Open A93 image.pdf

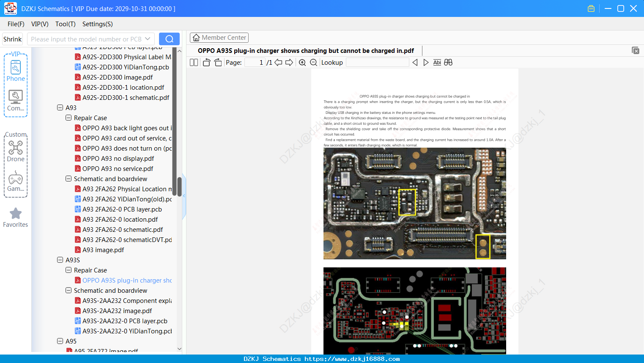pos(99,250)
